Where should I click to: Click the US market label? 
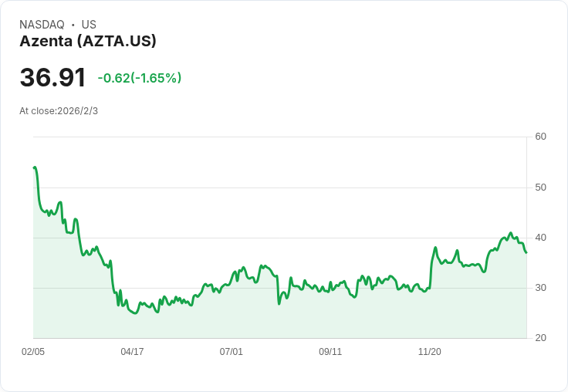pyautogui.click(x=89, y=25)
